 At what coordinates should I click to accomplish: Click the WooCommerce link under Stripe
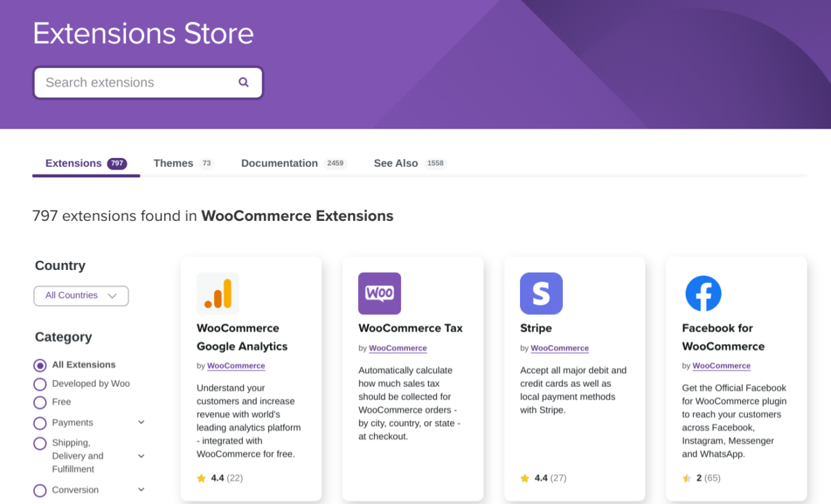560,348
